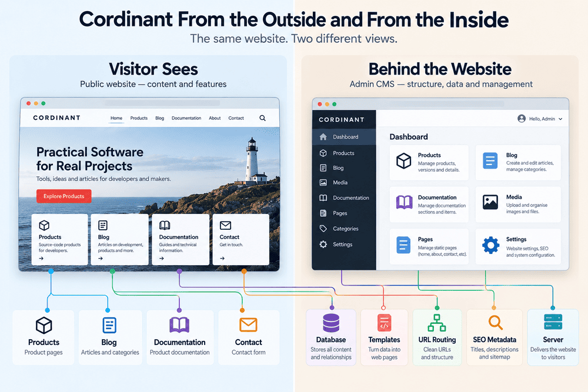Click the red Explore Products button
The height and width of the screenshot is (392, 588).
(x=64, y=196)
